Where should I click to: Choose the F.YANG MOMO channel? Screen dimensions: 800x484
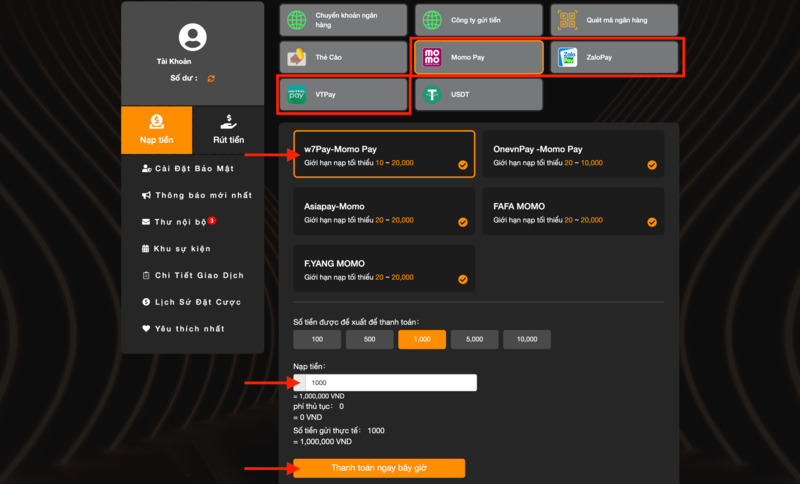pos(384,270)
